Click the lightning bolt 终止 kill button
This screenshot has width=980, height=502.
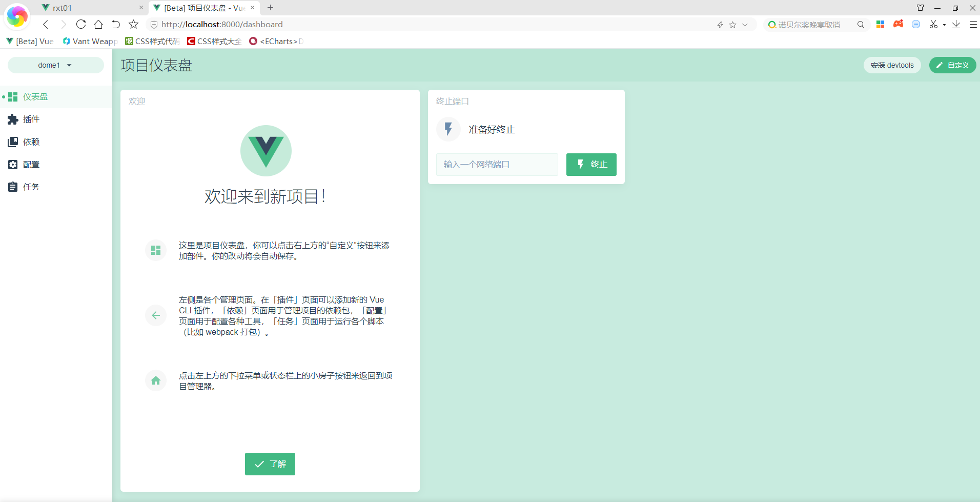591,164
